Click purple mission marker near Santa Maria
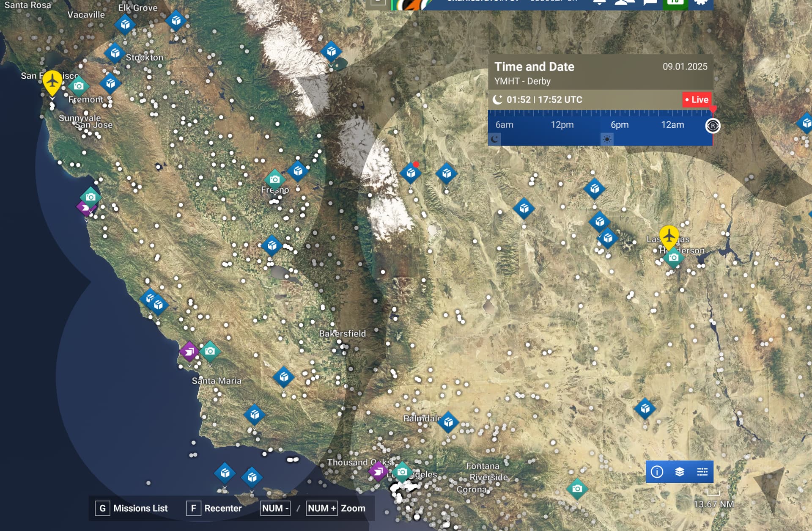The height and width of the screenshot is (531, 812). pyautogui.click(x=189, y=351)
